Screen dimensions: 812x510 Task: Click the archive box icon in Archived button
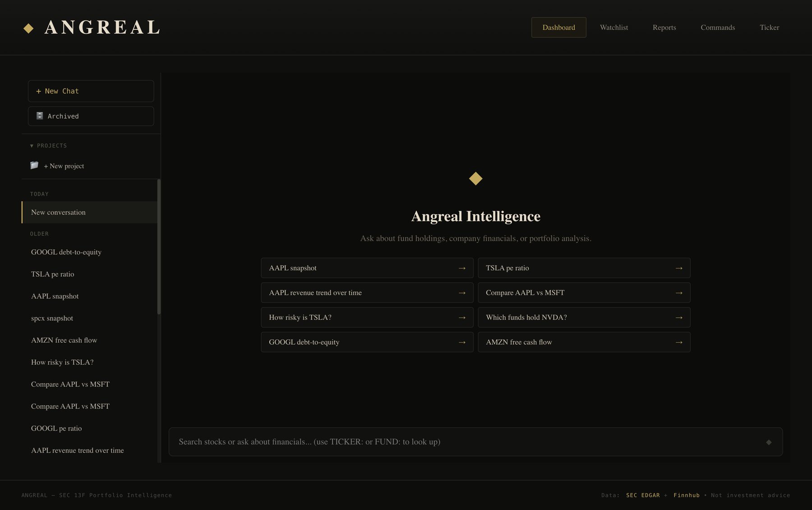click(40, 116)
